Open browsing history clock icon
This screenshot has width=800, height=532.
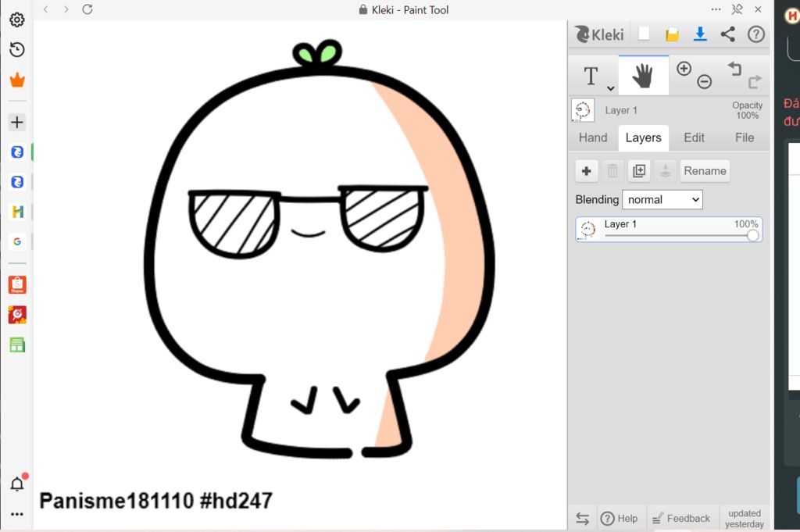[x=17, y=49]
